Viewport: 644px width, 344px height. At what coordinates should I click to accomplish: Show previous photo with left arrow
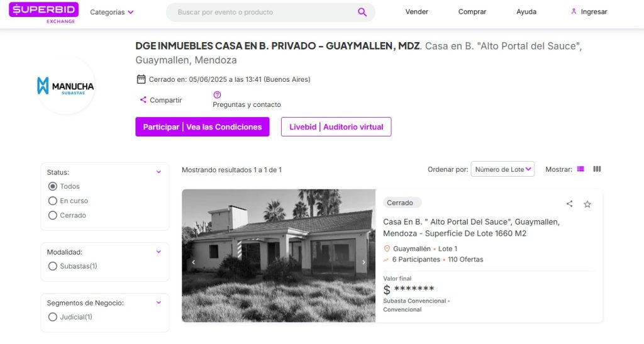tap(194, 262)
